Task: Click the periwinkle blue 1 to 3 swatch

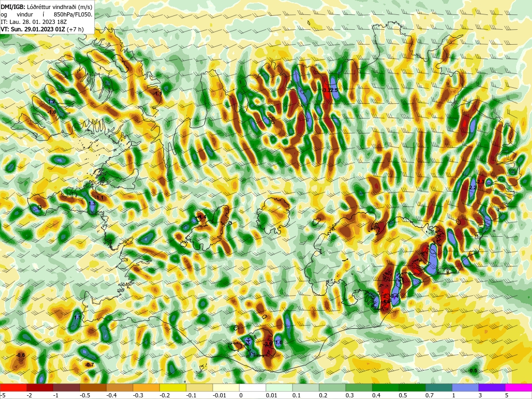Action: click(465, 387)
